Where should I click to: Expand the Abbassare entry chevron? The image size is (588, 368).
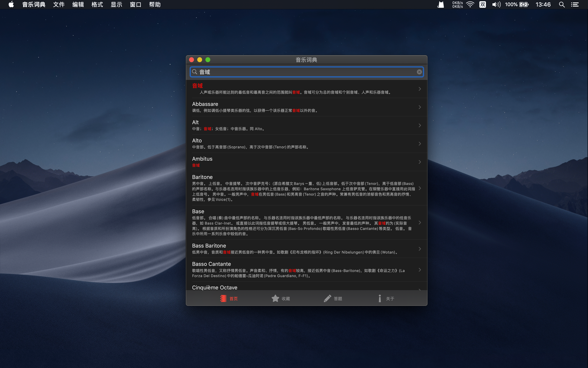pyautogui.click(x=420, y=107)
